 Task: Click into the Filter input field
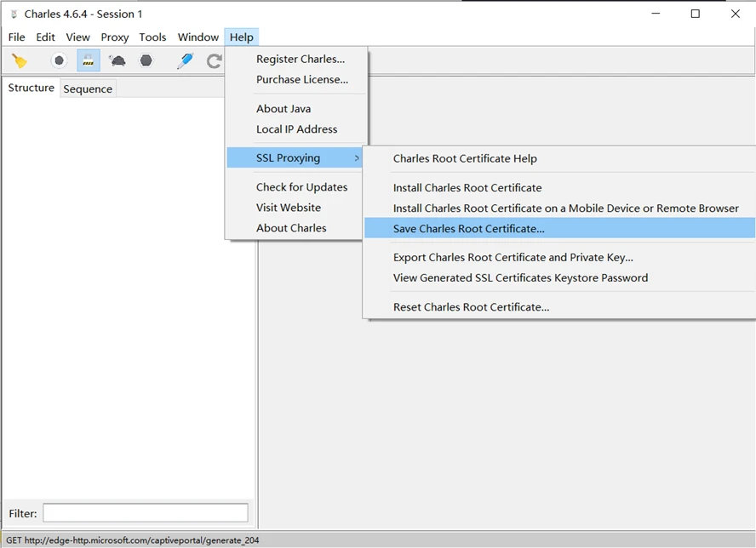[x=146, y=513]
